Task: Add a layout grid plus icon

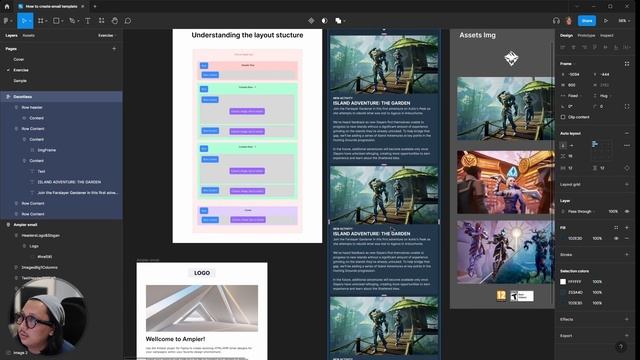Action: [x=627, y=184]
